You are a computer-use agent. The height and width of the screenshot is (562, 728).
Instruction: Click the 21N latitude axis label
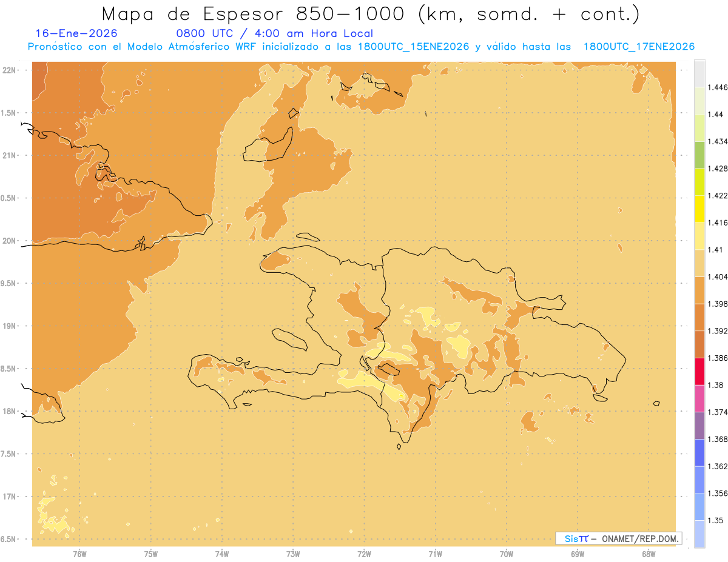[10, 155]
